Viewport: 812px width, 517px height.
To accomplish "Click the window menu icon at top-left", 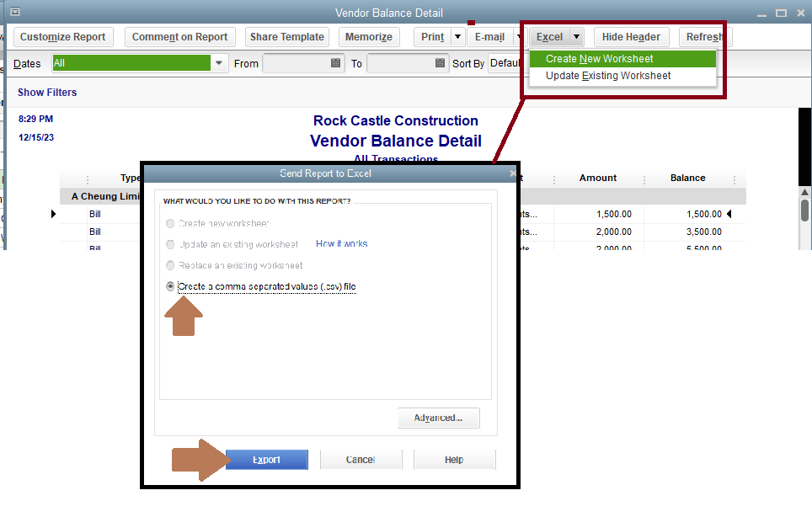I will pyautogui.click(x=15, y=12).
